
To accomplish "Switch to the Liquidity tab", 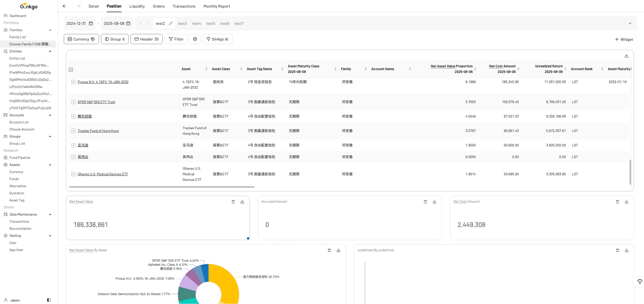I will (x=137, y=6).
